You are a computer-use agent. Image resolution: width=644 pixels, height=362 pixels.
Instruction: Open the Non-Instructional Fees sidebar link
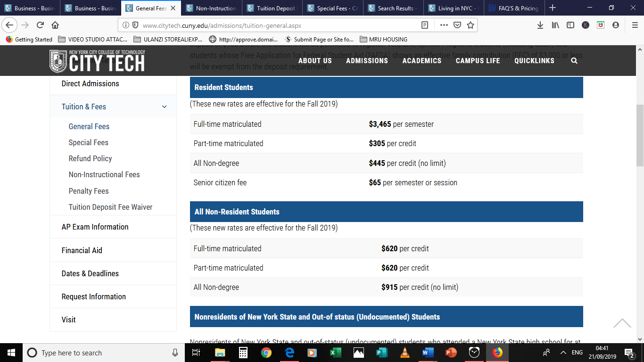(x=104, y=174)
